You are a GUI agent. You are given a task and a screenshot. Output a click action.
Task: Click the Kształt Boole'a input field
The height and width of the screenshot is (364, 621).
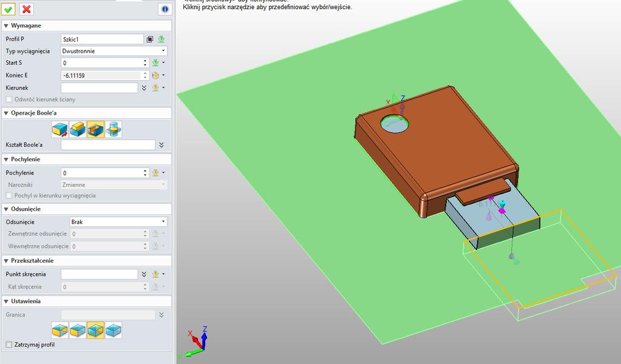click(108, 145)
